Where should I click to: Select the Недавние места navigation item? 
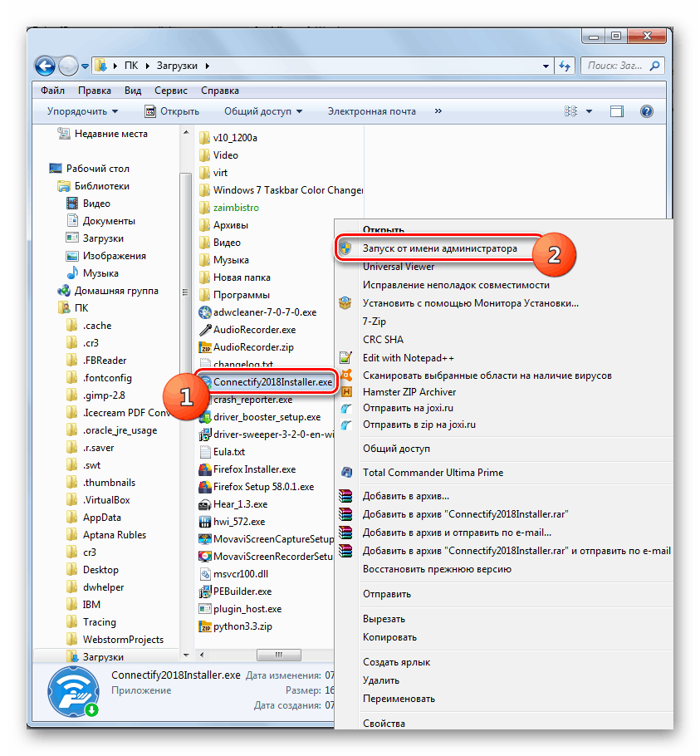click(x=110, y=134)
